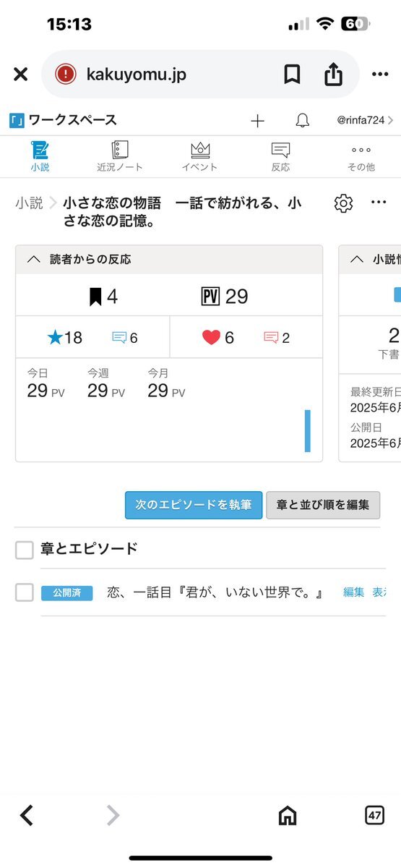Switch to the 近況ノート tab

click(120, 156)
